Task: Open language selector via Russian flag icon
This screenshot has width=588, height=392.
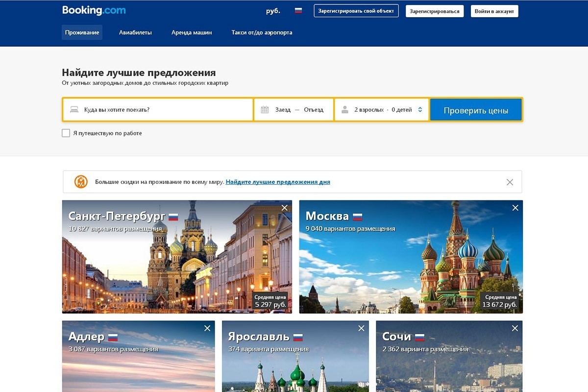Action: click(298, 11)
